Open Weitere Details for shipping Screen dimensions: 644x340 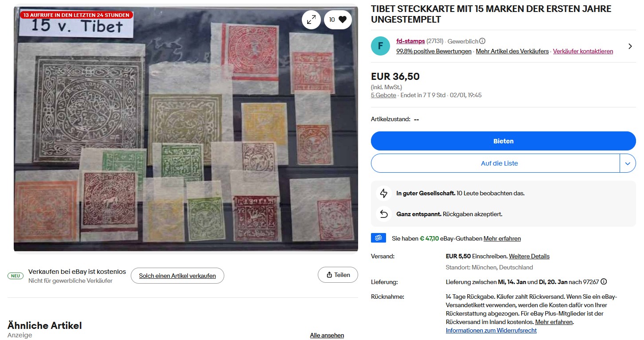pos(529,257)
